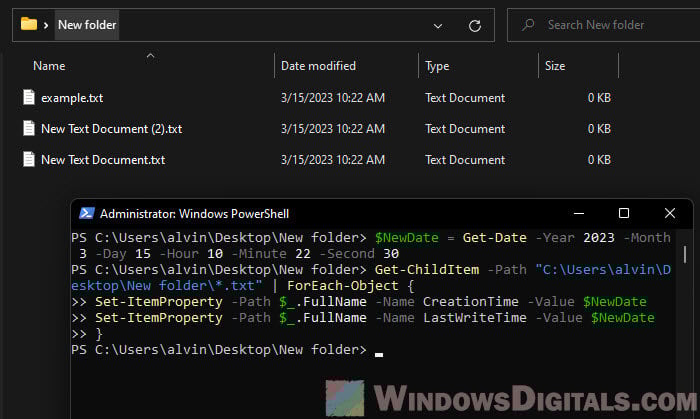The width and height of the screenshot is (700, 419).
Task: Click the Type cell of New Text Document (2).txt
Action: 465,129
